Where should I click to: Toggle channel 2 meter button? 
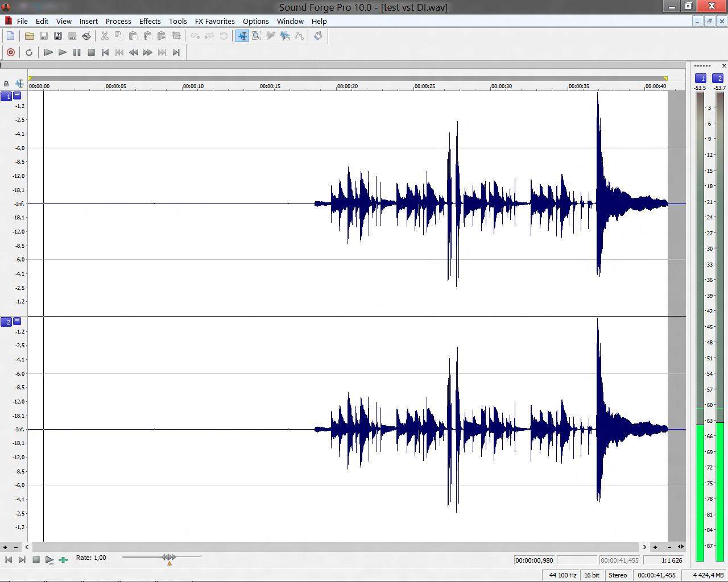[x=718, y=78]
